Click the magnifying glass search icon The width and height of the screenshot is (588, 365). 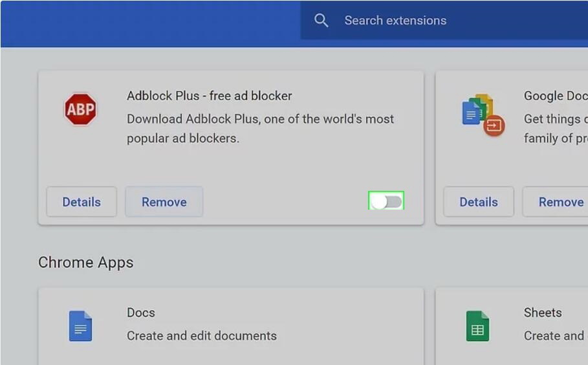click(x=321, y=21)
